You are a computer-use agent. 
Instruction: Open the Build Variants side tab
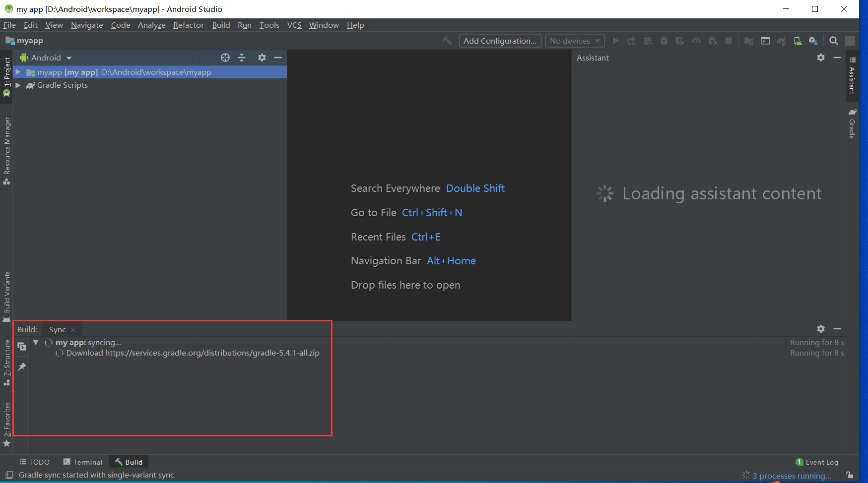point(6,297)
